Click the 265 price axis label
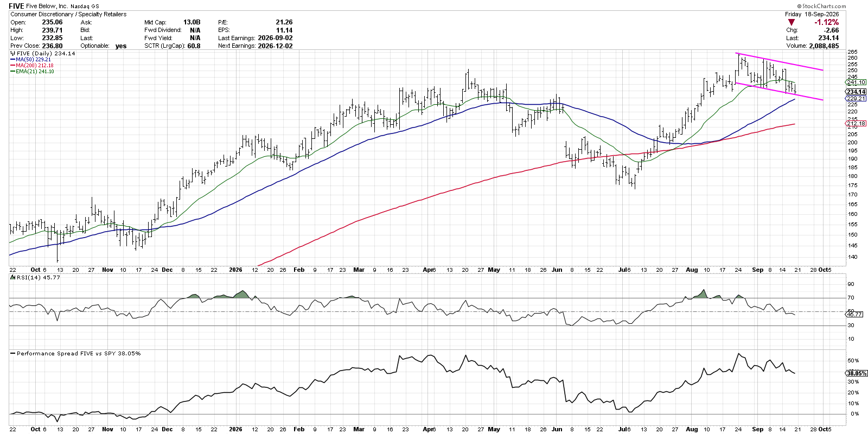The image size is (868, 434). click(852, 52)
